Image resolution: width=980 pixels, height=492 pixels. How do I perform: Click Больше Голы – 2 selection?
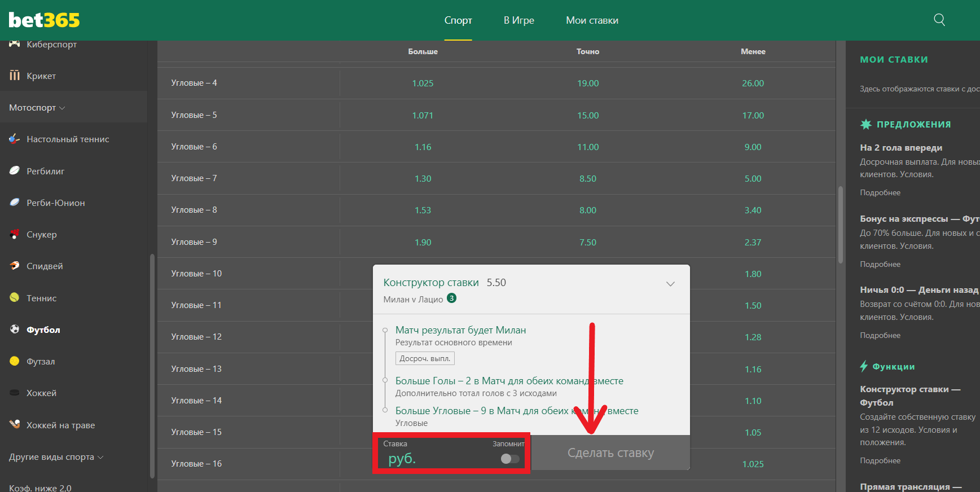509,381
